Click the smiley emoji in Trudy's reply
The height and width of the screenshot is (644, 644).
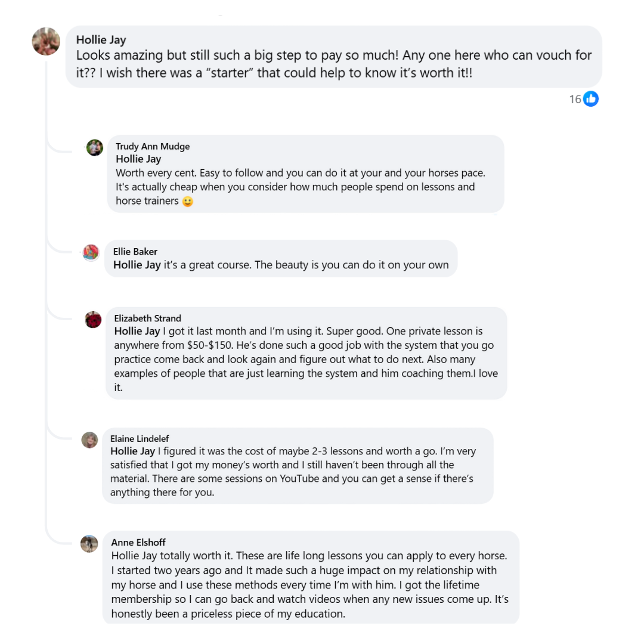pos(187,202)
